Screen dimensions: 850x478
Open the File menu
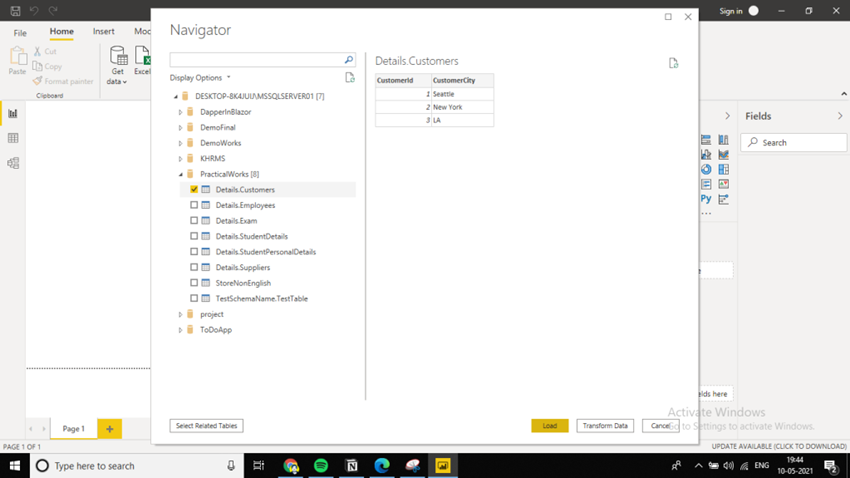[20, 33]
